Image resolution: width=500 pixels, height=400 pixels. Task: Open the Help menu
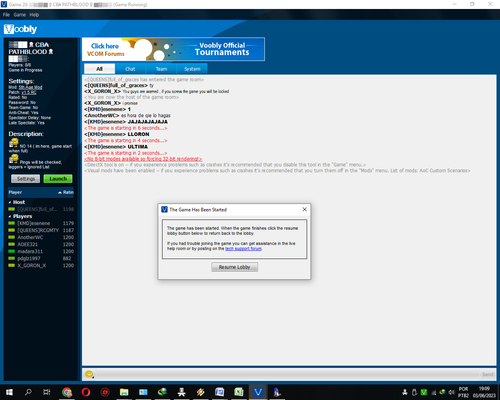pos(34,15)
